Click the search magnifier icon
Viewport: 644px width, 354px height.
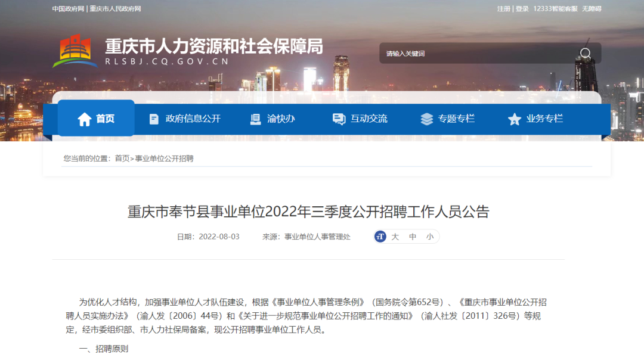[586, 54]
